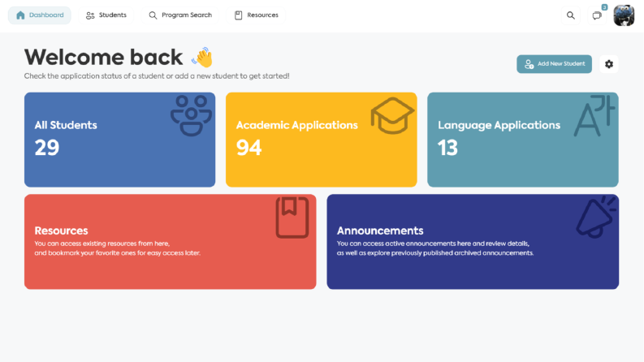Click the number 29 under All Students

47,148
